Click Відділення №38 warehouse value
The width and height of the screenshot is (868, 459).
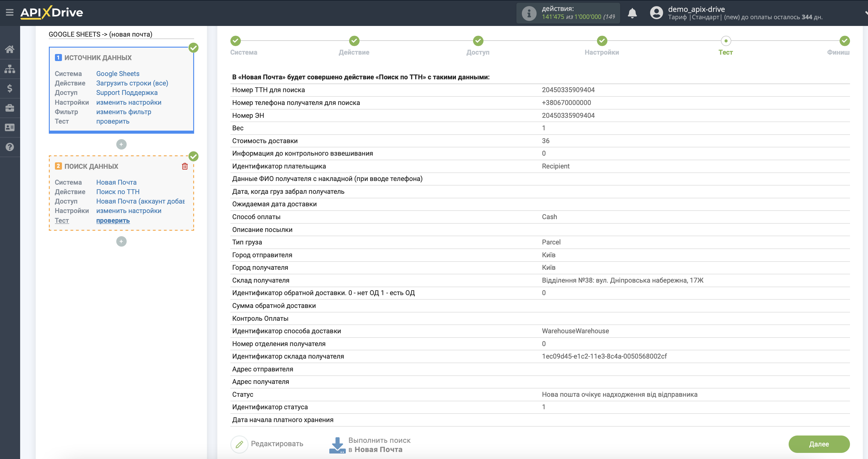coord(622,280)
